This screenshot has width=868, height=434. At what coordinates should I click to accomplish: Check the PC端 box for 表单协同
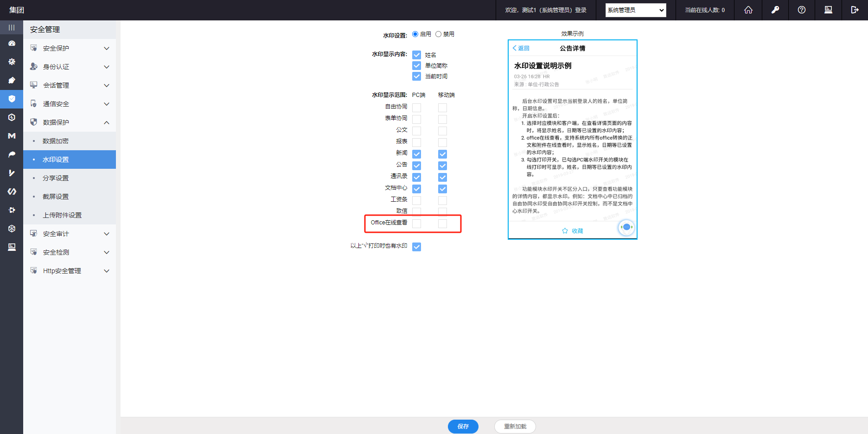point(417,119)
